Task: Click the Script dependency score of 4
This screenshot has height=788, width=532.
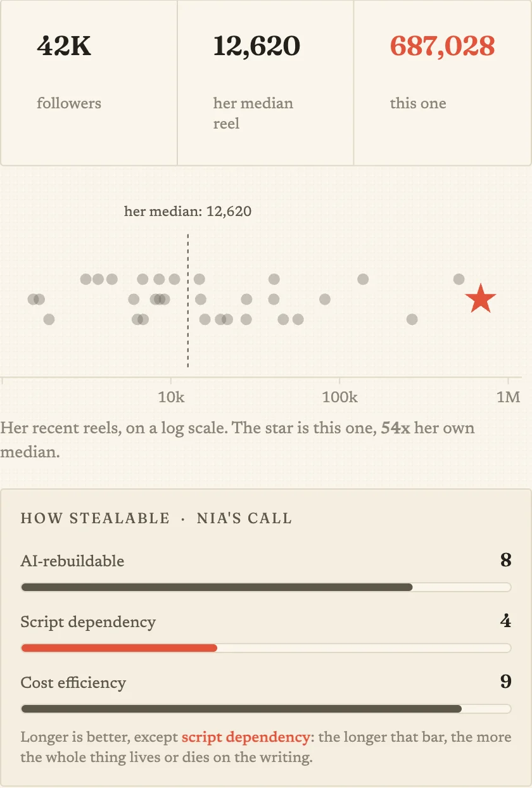Action: click(x=505, y=621)
